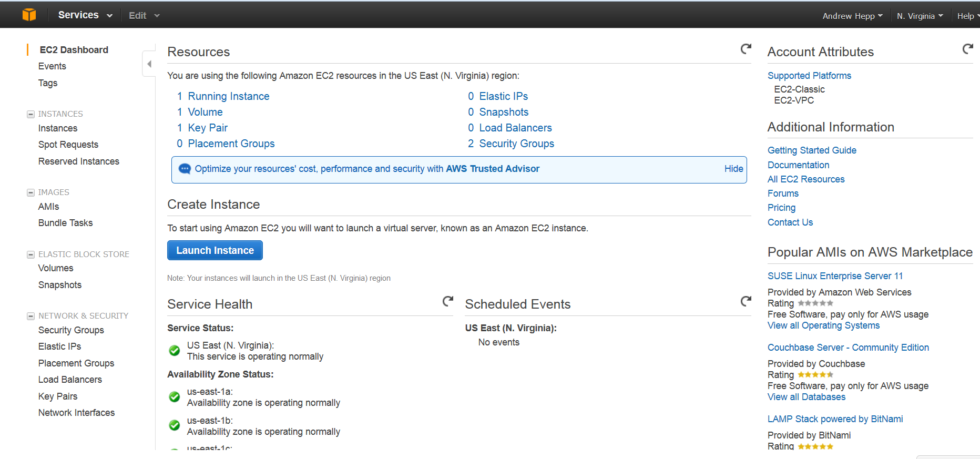Open the All EC2 Resources link

click(806, 179)
